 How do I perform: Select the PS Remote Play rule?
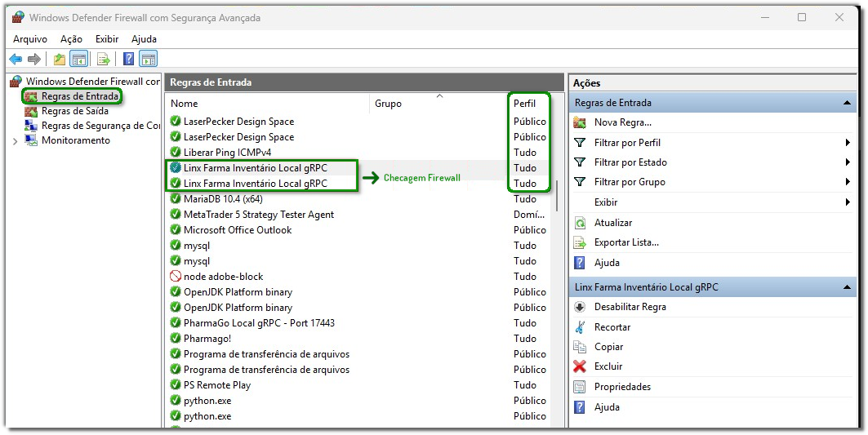[x=217, y=384]
